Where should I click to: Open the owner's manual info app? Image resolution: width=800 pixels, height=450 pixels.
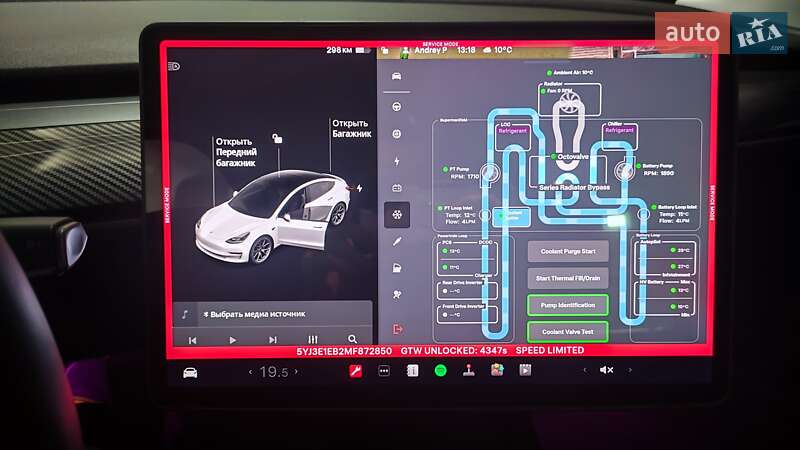(412, 371)
